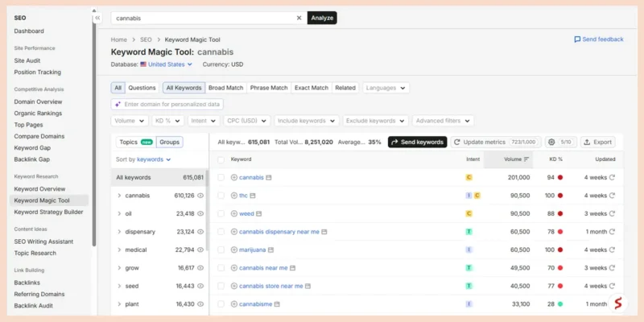Select the Broad Match tab
644x322 pixels.
point(226,88)
